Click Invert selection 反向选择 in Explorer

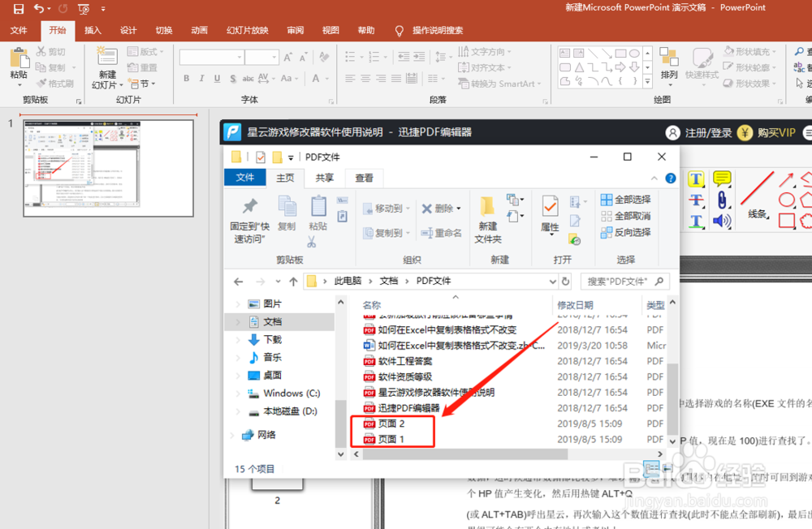[625, 232]
